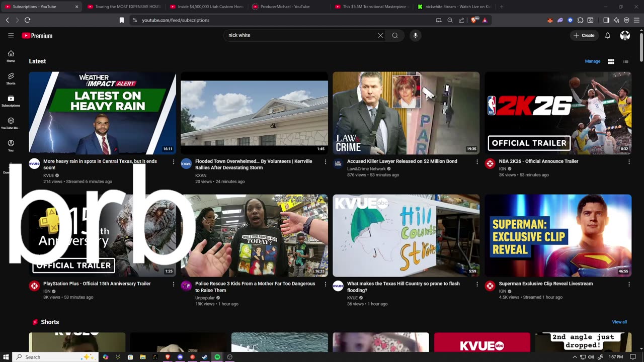The image size is (644, 362).
Task: Click the Manage subscriptions link
Action: (x=593, y=61)
